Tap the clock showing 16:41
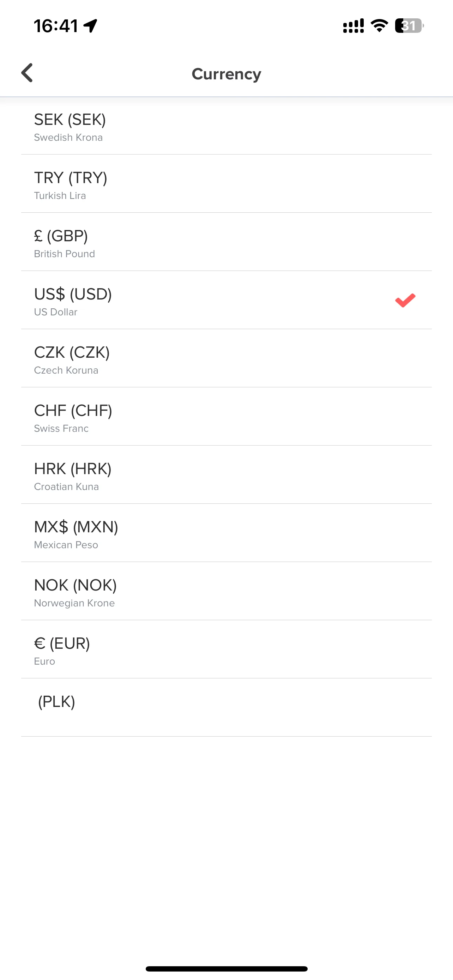The height and width of the screenshot is (980, 453). tap(56, 26)
